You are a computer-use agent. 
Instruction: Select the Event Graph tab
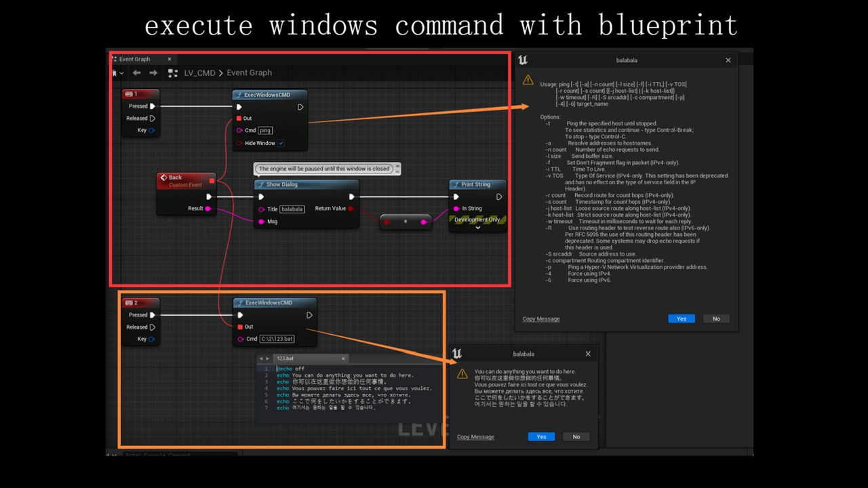pyautogui.click(x=134, y=59)
